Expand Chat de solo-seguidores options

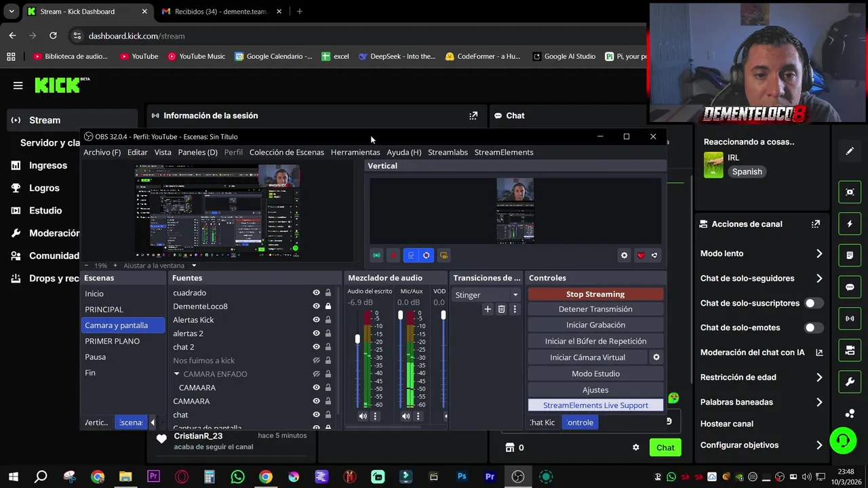point(819,278)
